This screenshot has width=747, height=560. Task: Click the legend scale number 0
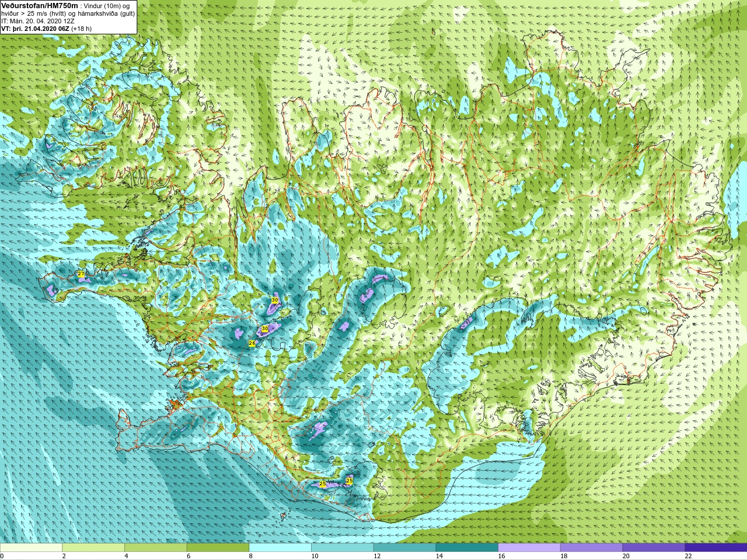tap(2, 556)
